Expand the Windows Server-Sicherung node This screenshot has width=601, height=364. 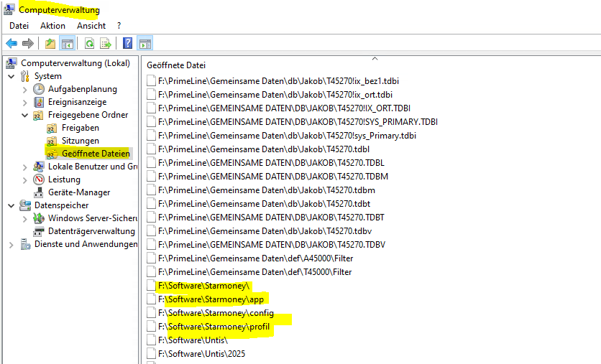tap(25, 219)
